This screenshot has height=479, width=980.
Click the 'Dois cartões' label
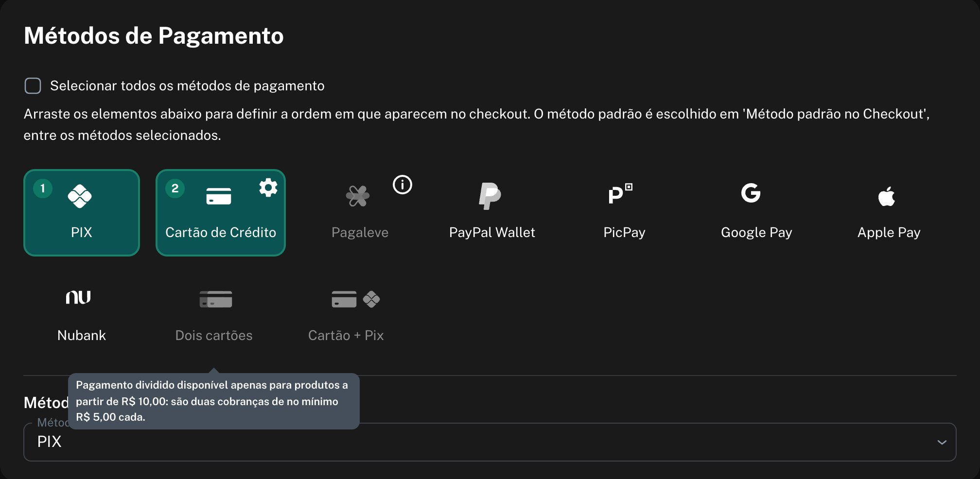[214, 335]
